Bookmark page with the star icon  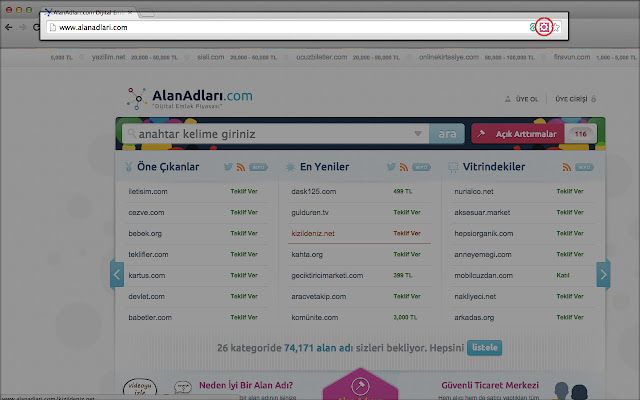(556, 27)
